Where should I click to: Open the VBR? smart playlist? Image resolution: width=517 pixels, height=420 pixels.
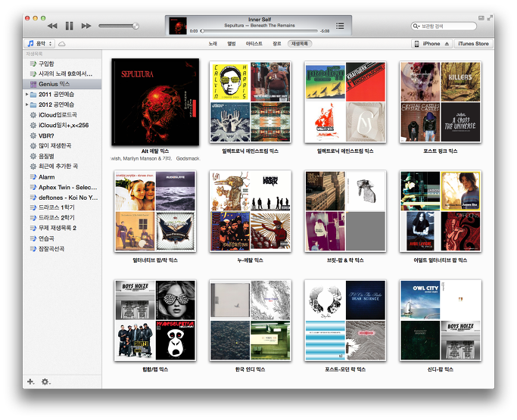pos(62,135)
